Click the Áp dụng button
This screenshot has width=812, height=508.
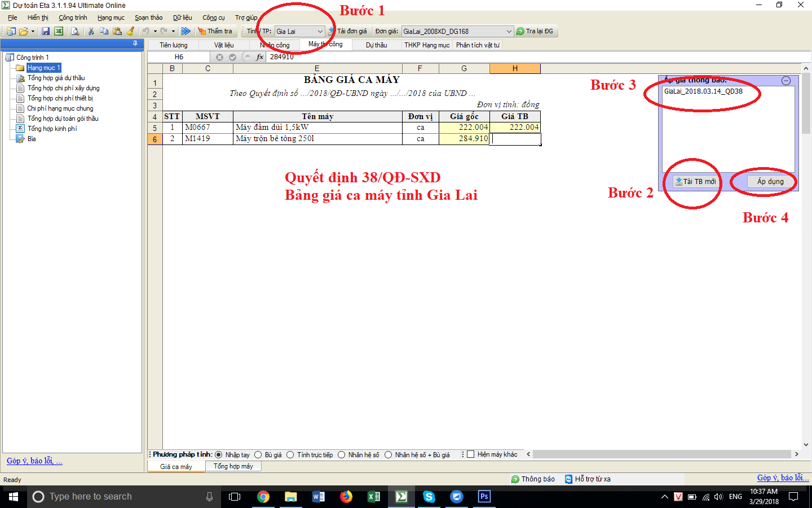[x=770, y=182]
